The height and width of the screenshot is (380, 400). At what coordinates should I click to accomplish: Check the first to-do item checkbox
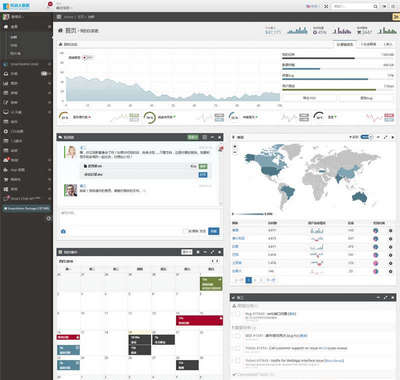(x=237, y=314)
